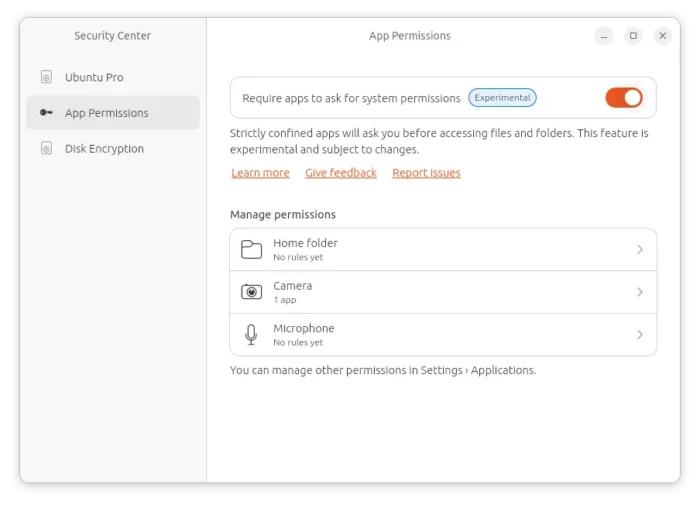Open Camera permissions using its chevron arrow
Screen dimensions: 700x505
(x=640, y=292)
